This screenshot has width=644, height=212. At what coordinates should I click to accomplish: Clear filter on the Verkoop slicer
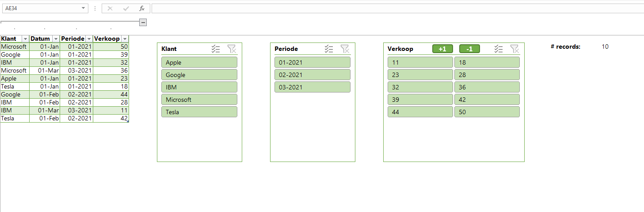click(x=514, y=49)
